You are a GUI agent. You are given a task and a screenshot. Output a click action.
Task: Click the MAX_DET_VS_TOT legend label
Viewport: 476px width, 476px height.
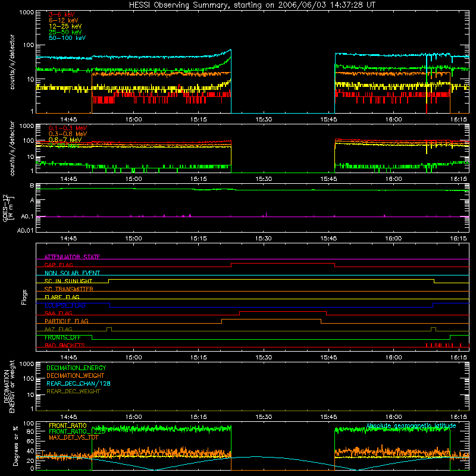point(74,437)
